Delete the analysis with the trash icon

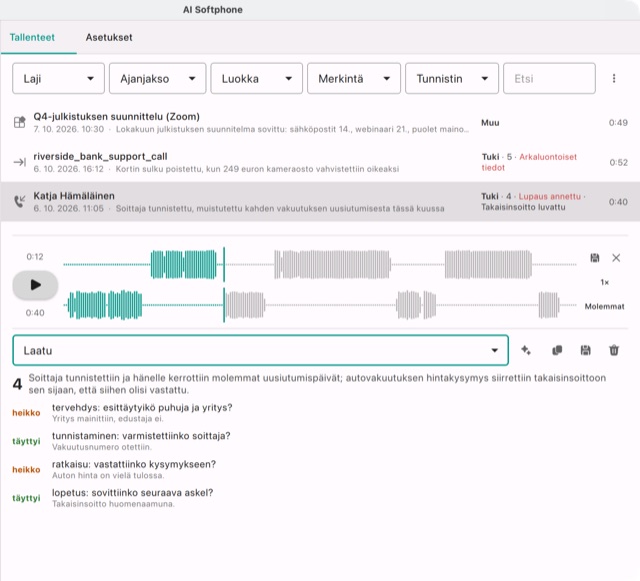tap(614, 350)
